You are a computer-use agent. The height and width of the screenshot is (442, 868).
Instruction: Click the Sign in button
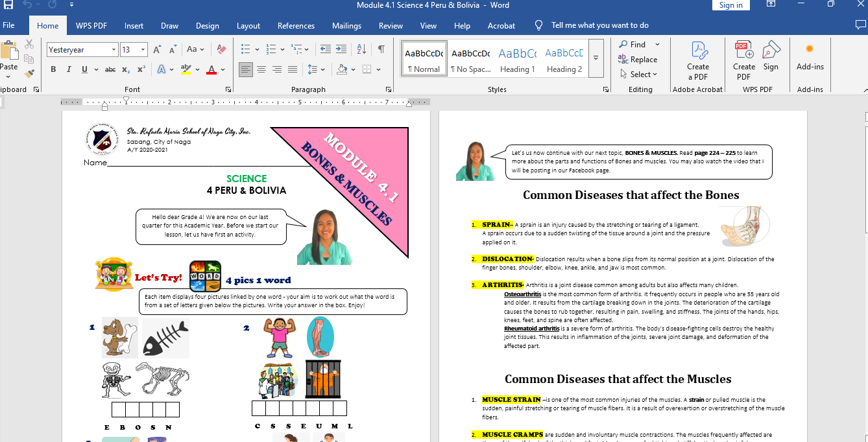730,5
